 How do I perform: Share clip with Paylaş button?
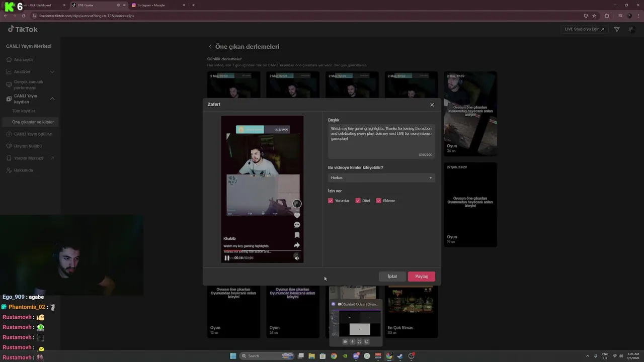422,277
